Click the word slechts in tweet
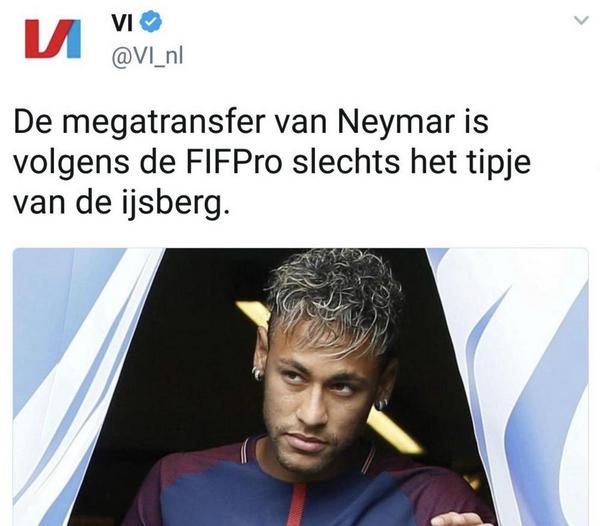The width and height of the screenshot is (600, 526). (x=347, y=162)
